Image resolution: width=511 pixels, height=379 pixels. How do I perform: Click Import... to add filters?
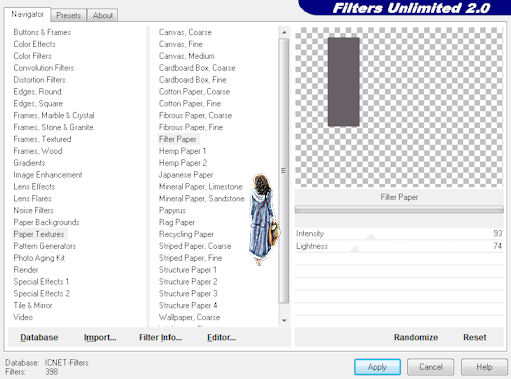100,337
